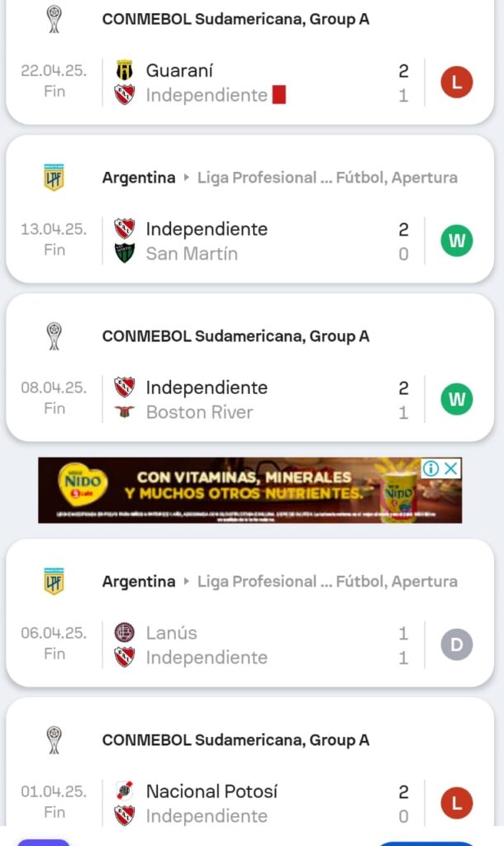Tap the grey D badge on Lanús match

456,644
